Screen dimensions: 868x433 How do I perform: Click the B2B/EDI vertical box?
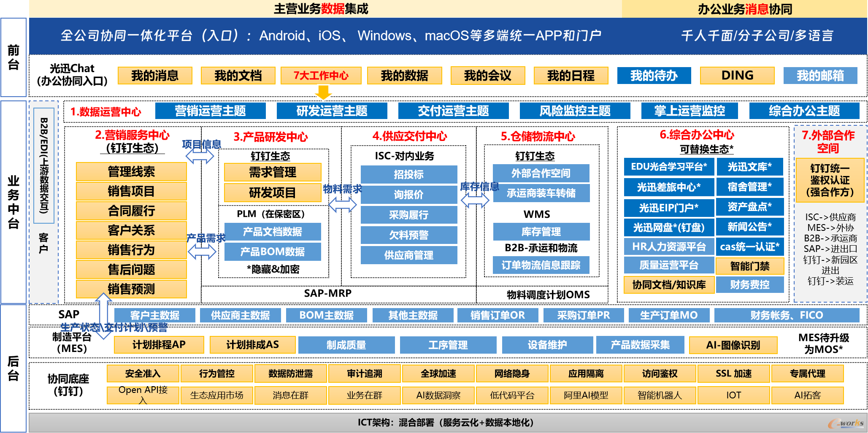[44, 165]
